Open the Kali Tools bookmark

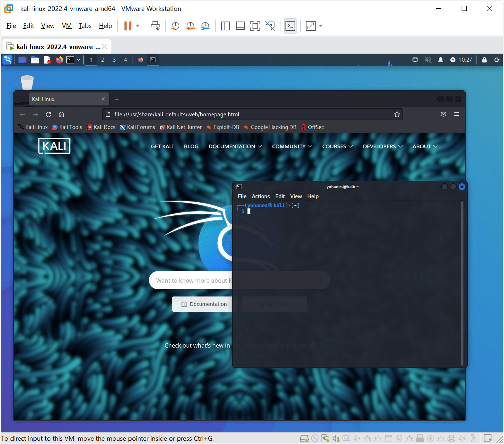click(x=67, y=127)
